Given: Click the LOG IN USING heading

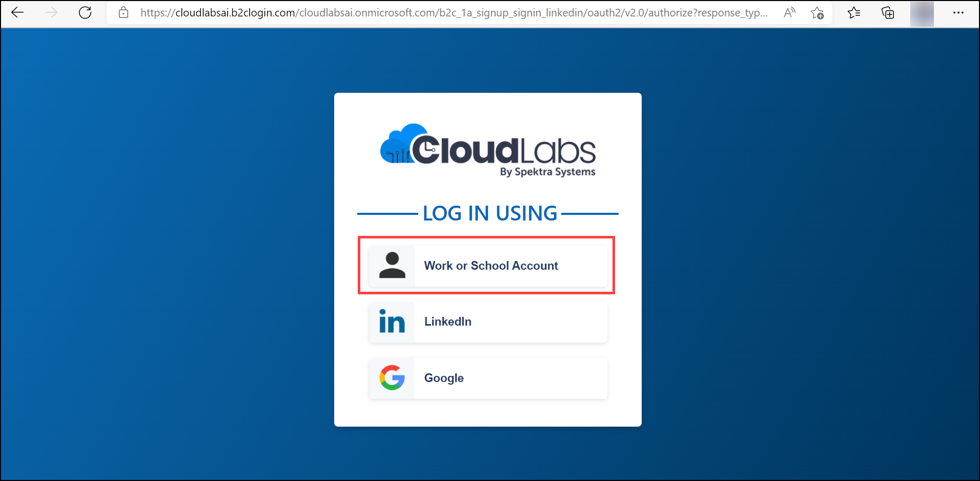Looking at the screenshot, I should click(x=490, y=213).
